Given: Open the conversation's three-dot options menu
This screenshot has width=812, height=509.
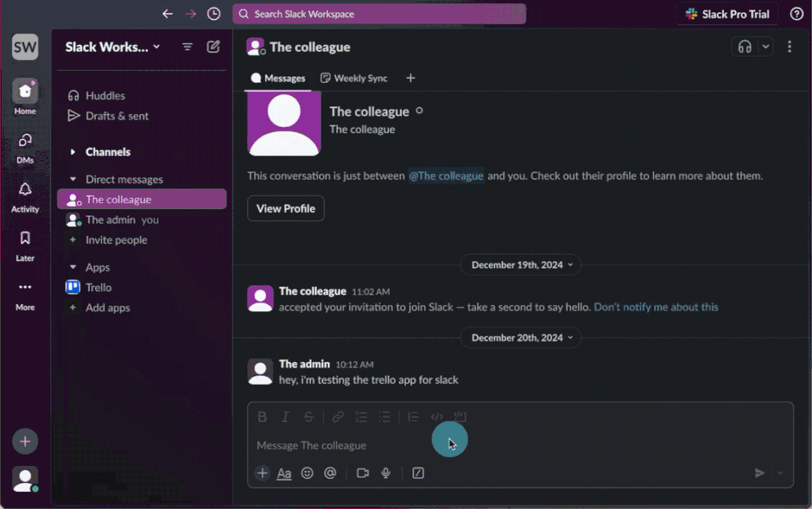Looking at the screenshot, I should coord(789,47).
